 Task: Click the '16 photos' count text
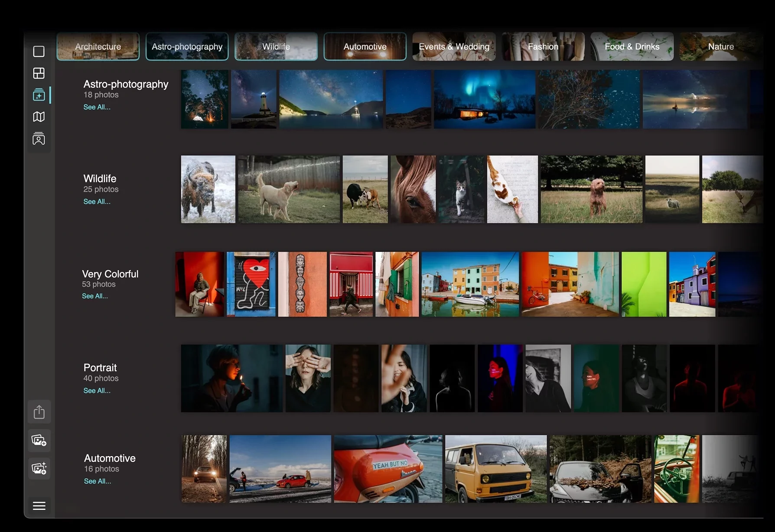pyautogui.click(x=101, y=469)
